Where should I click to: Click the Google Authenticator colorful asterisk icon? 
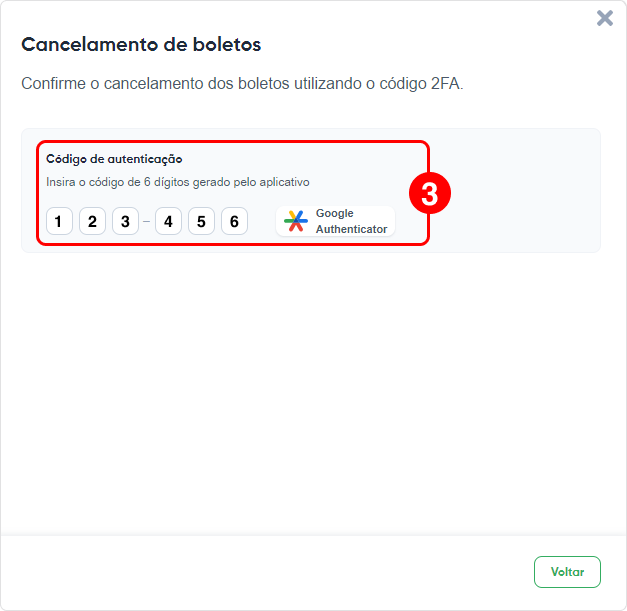(x=296, y=221)
